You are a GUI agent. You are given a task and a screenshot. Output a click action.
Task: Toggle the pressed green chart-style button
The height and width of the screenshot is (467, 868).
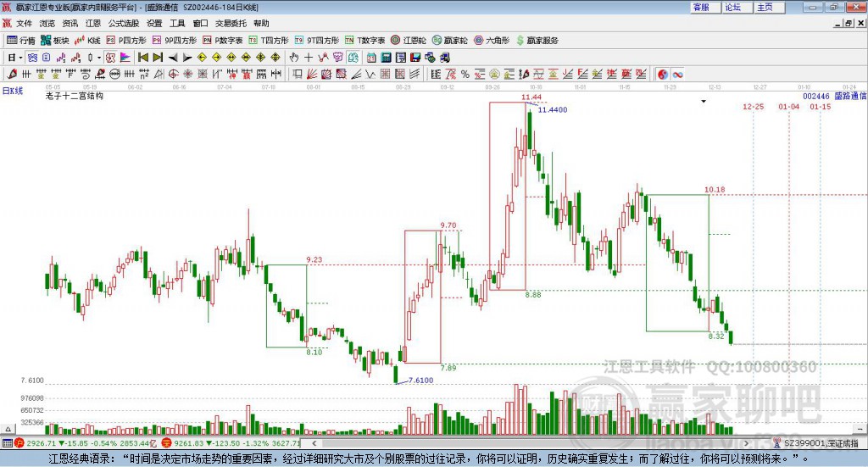(x=353, y=58)
